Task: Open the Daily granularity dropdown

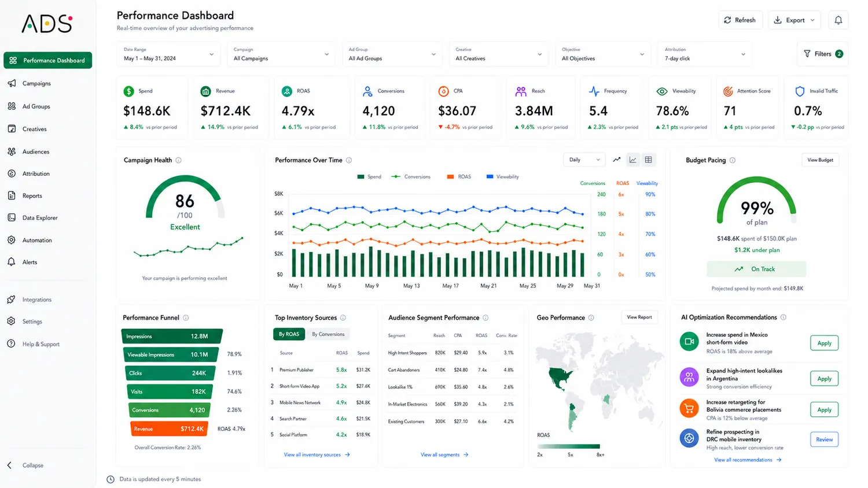Action: (584, 160)
